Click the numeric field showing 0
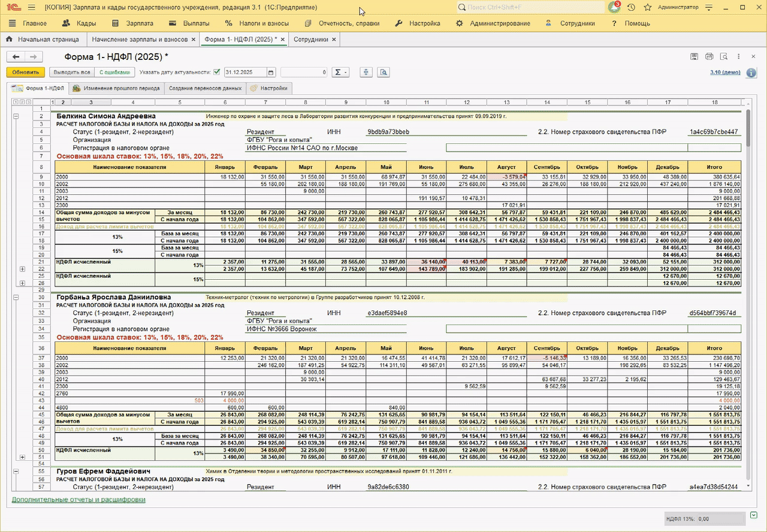The height and width of the screenshot is (532, 767). pos(304,72)
